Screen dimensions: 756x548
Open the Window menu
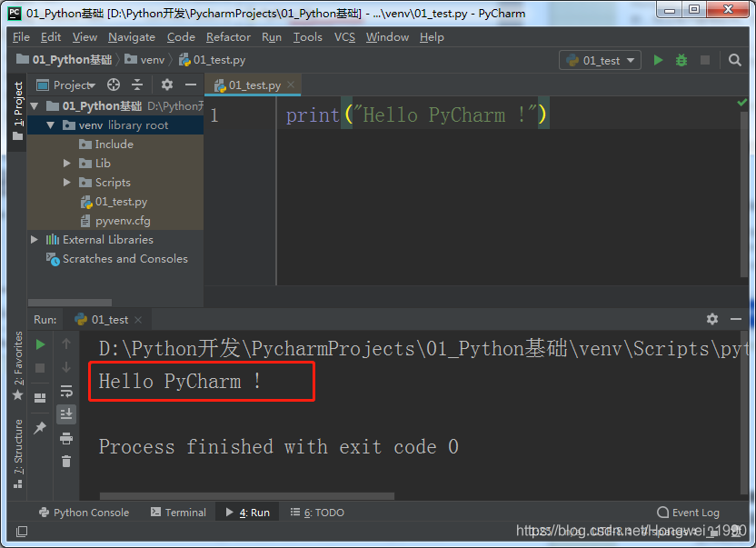coord(387,37)
